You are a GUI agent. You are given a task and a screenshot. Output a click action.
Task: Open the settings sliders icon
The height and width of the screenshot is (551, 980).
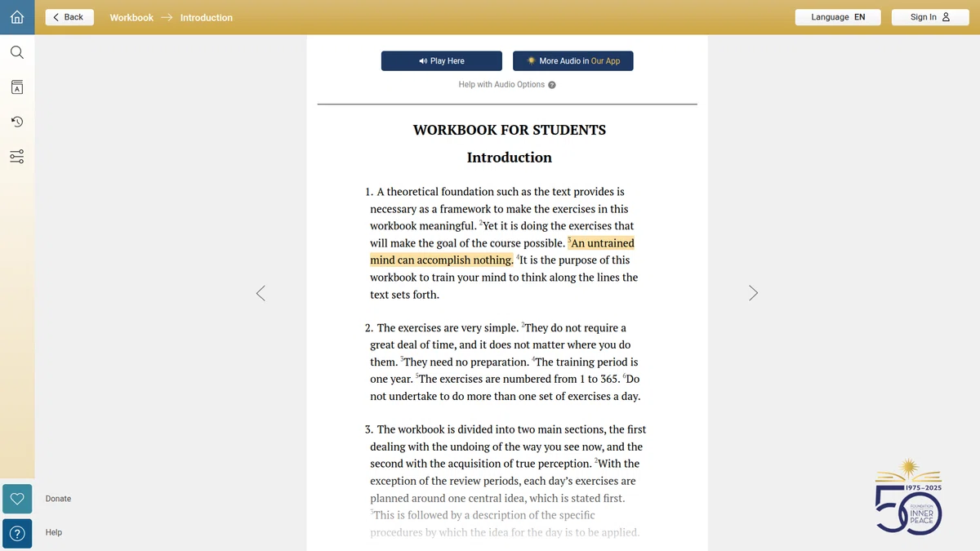click(x=17, y=156)
